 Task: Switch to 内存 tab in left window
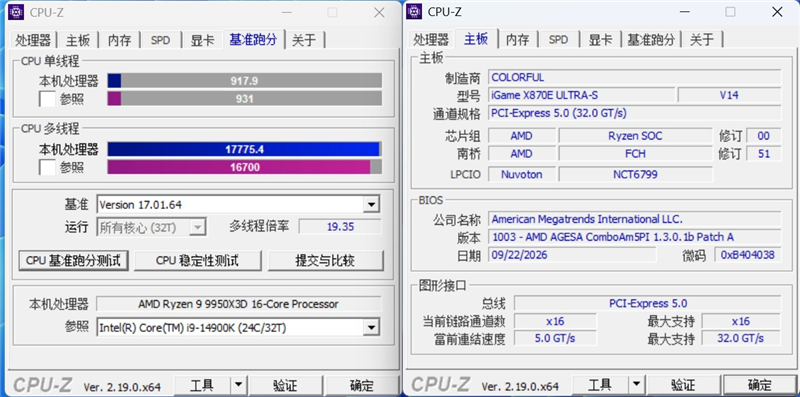119,40
